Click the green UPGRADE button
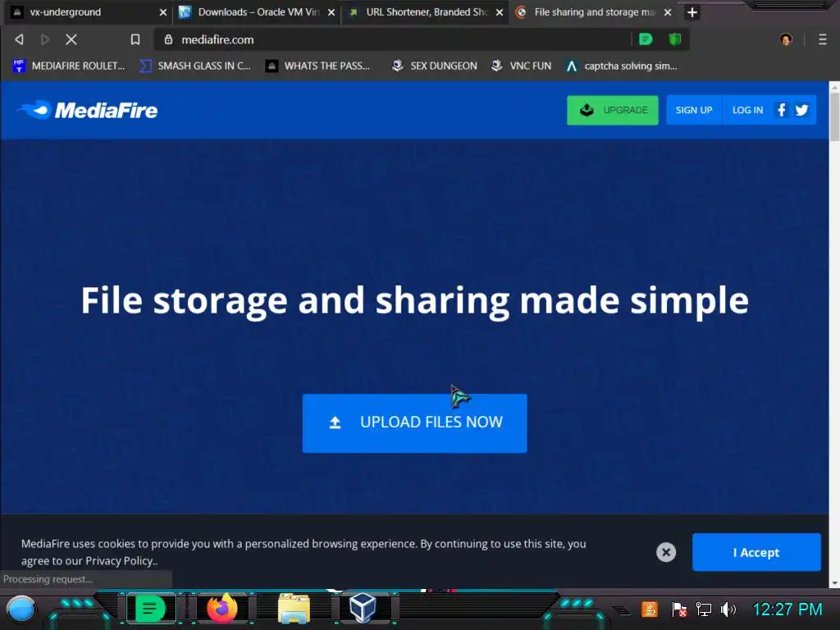Image resolution: width=840 pixels, height=630 pixels. (x=612, y=111)
